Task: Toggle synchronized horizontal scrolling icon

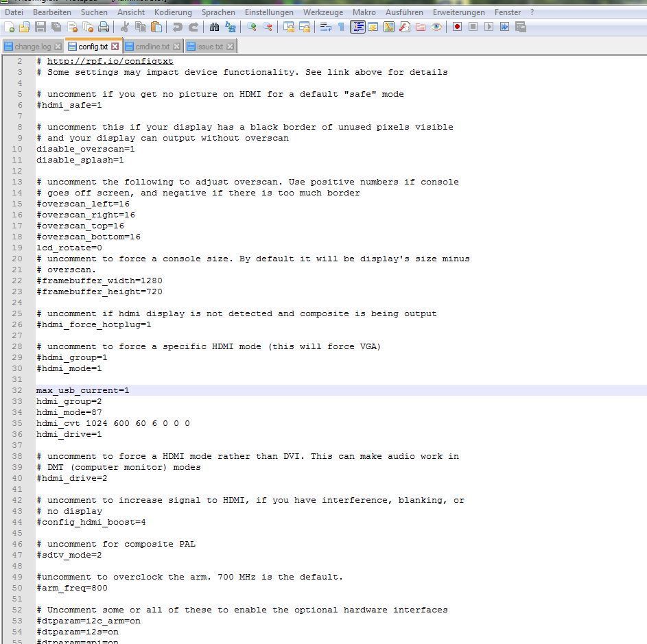Action: pyautogui.click(x=305, y=27)
